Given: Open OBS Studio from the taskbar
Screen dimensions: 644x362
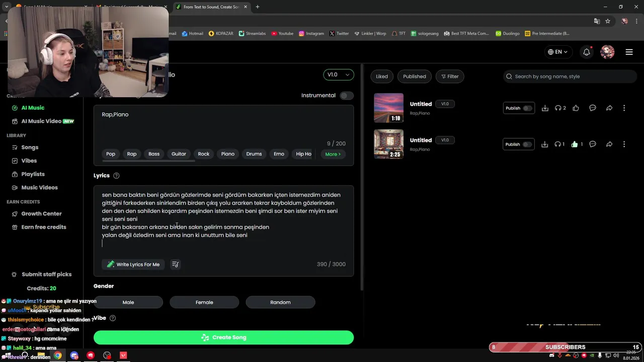Looking at the screenshot, I should click(x=107, y=355).
